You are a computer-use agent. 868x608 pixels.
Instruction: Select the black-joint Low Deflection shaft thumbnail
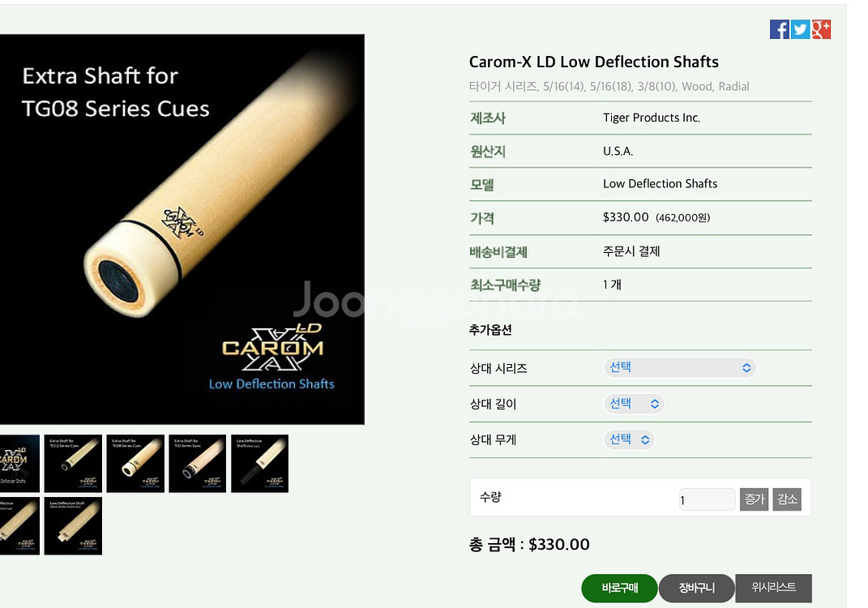(259, 464)
